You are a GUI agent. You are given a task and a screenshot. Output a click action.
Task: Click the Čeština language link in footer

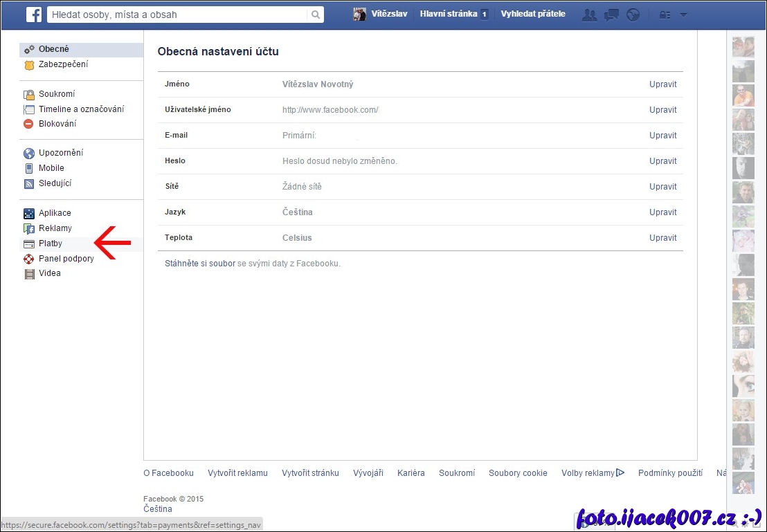coord(158,509)
